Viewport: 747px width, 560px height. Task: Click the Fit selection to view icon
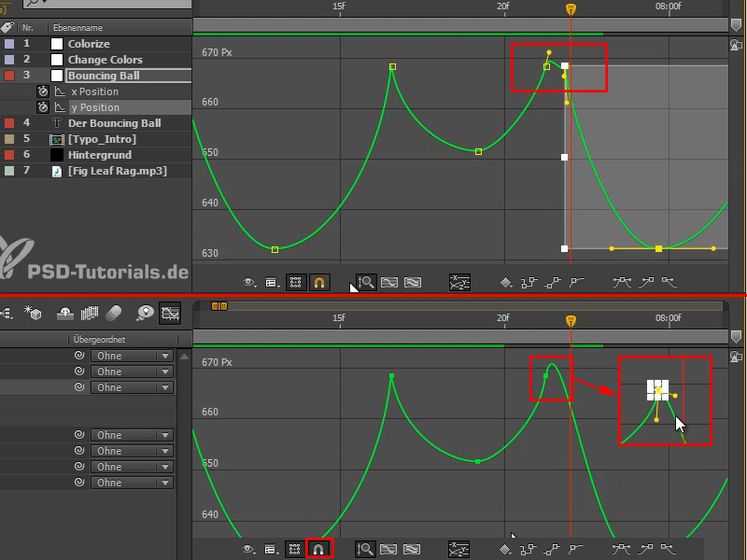[x=390, y=282]
